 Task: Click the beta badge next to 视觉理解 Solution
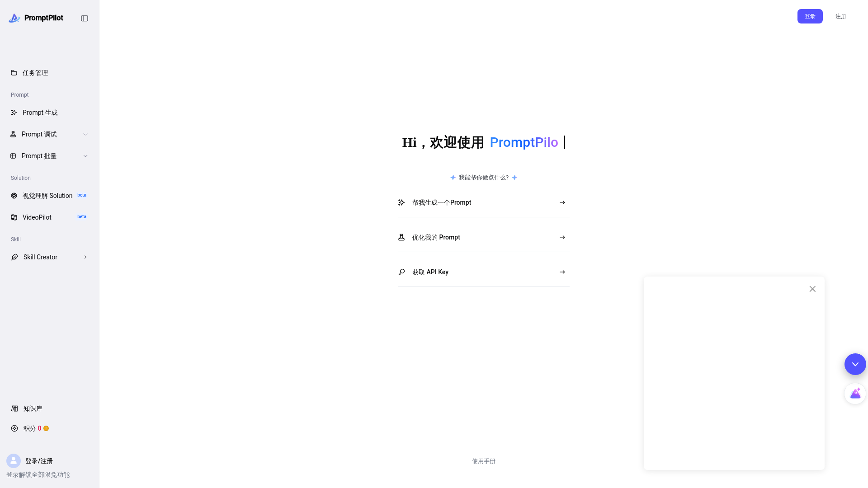[82, 195]
